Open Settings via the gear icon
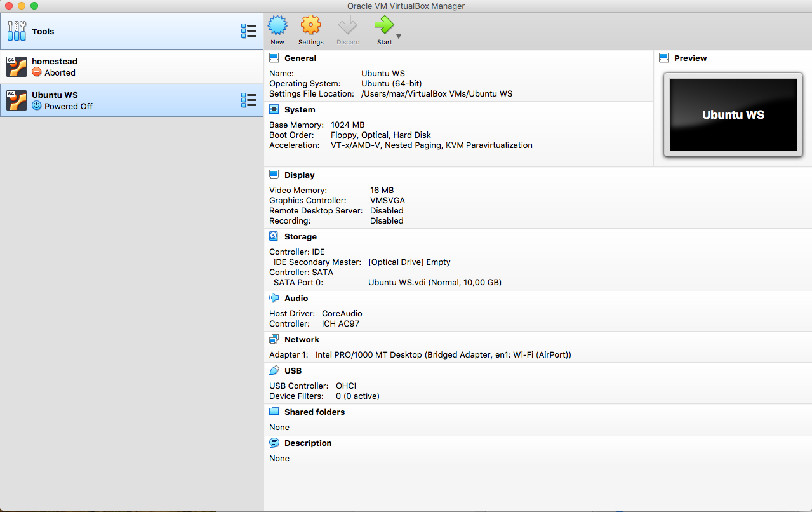Image resolution: width=812 pixels, height=512 pixels. tap(310, 25)
